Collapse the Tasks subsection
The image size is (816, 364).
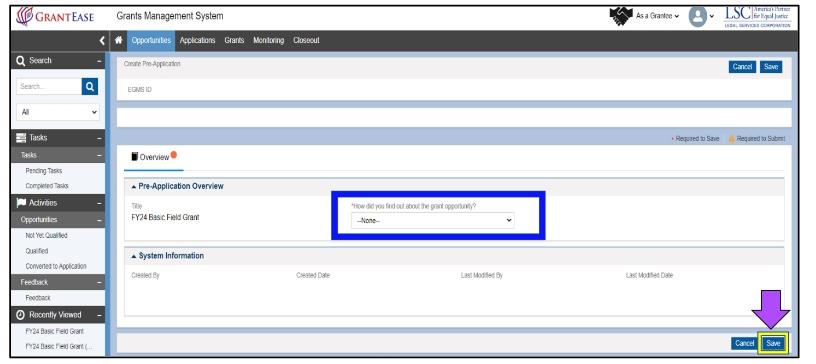click(x=99, y=155)
